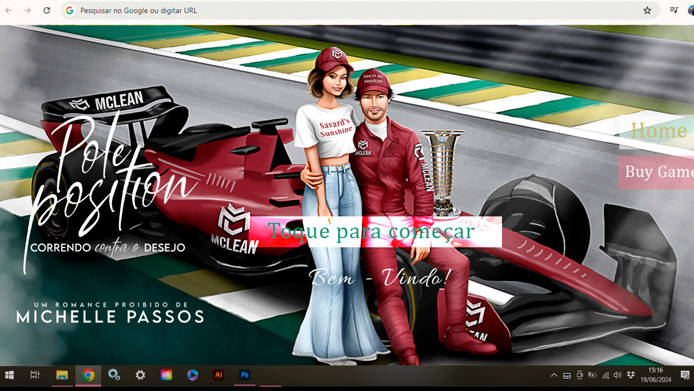Click the browser forward arrow
694x391 pixels.
click(x=27, y=10)
